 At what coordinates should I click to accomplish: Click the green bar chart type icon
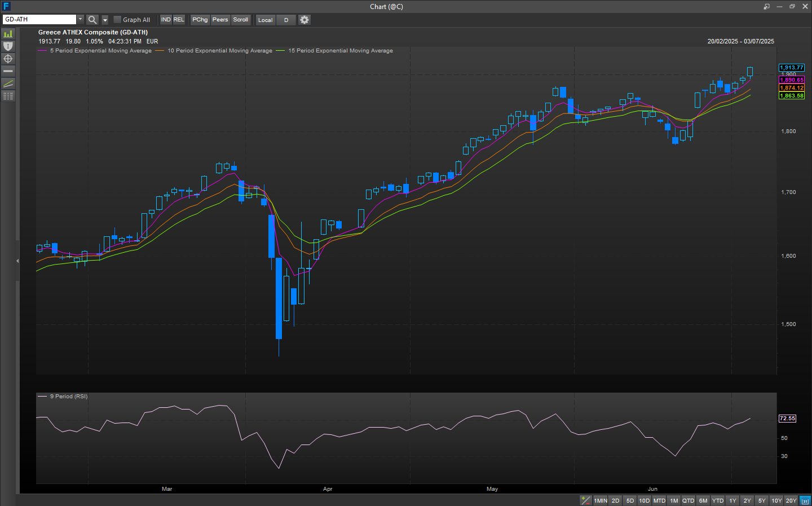[x=8, y=34]
